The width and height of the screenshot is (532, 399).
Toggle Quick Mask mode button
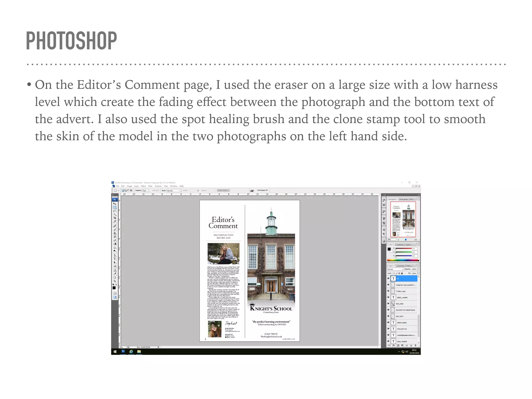point(115,293)
